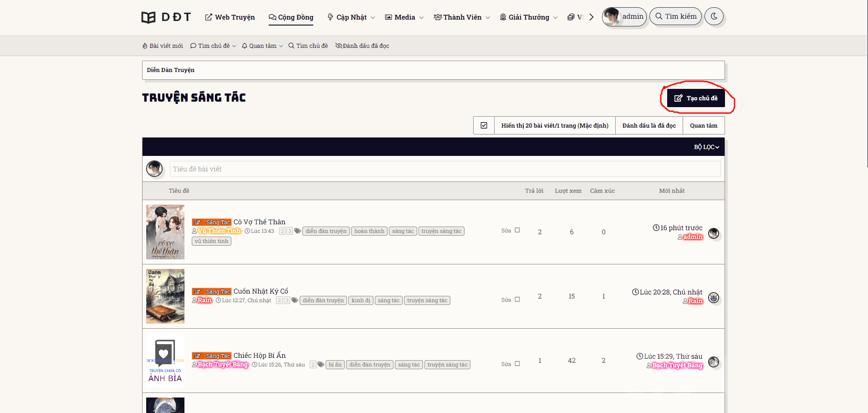Viewport: 868px width, 413px height.
Task: Sort by Lượt xem column
Action: click(x=568, y=191)
